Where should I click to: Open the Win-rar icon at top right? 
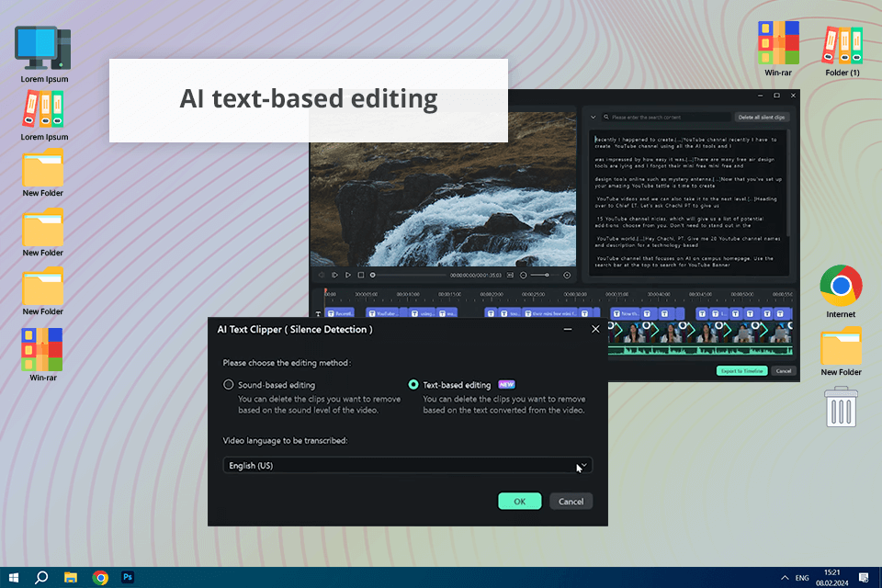[x=778, y=49]
